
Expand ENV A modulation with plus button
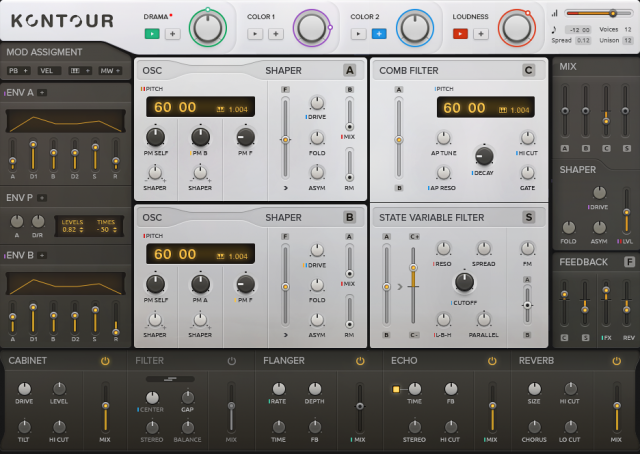(42, 93)
